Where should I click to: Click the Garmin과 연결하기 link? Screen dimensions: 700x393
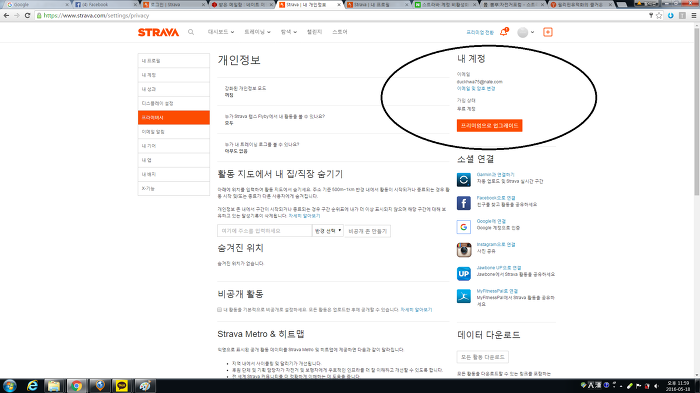point(495,175)
